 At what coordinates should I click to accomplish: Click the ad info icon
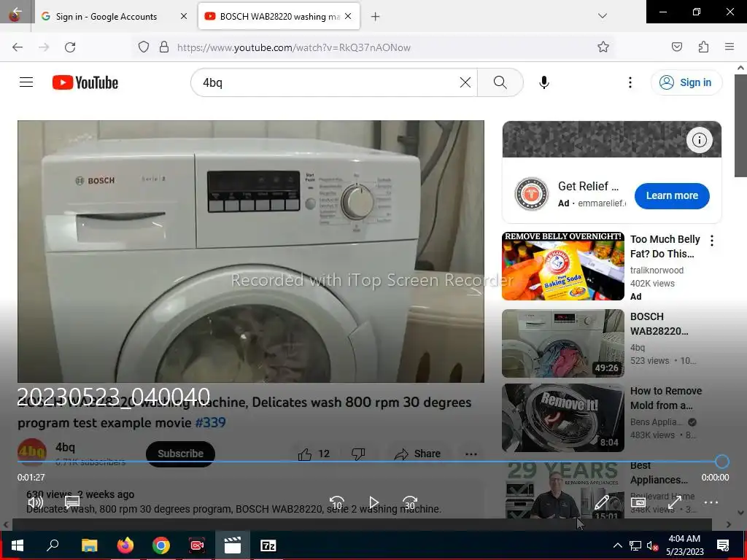point(699,139)
